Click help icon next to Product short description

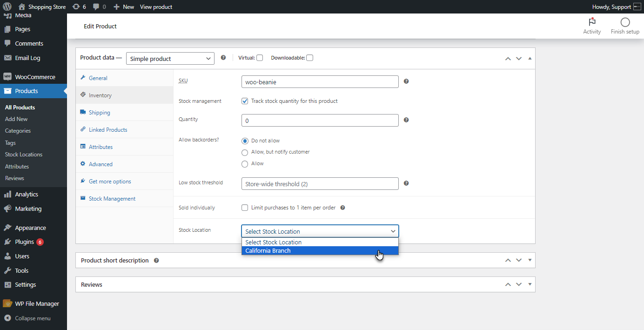point(156,260)
